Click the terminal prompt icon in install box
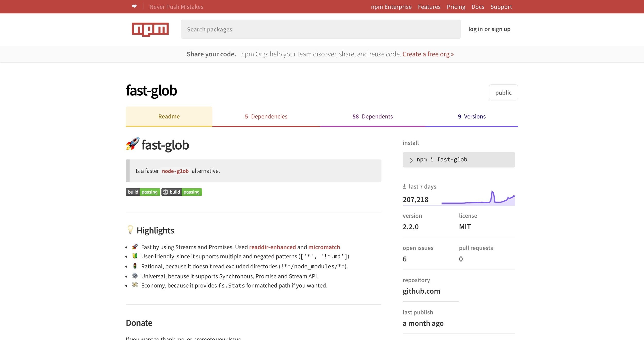This screenshot has height=340, width=644. pyautogui.click(x=411, y=160)
